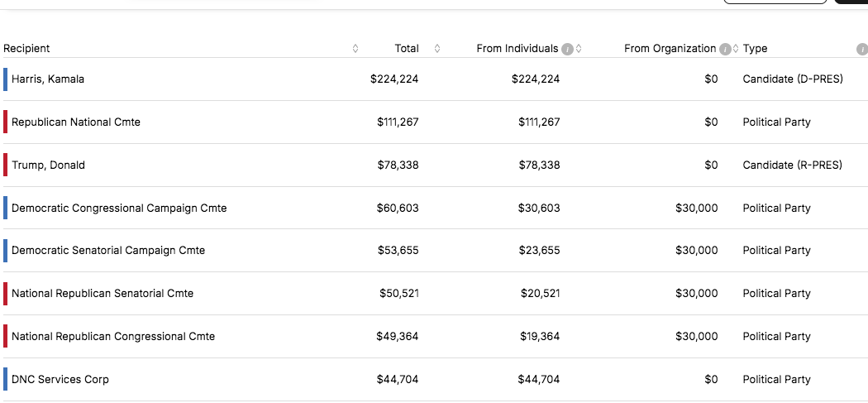The image size is (868, 403).
Task: Open Harris, Kamala recipient entry
Action: pyautogui.click(x=48, y=79)
